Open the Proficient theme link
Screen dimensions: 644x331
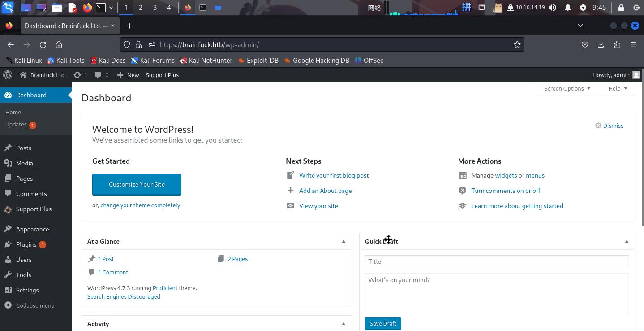click(x=165, y=288)
